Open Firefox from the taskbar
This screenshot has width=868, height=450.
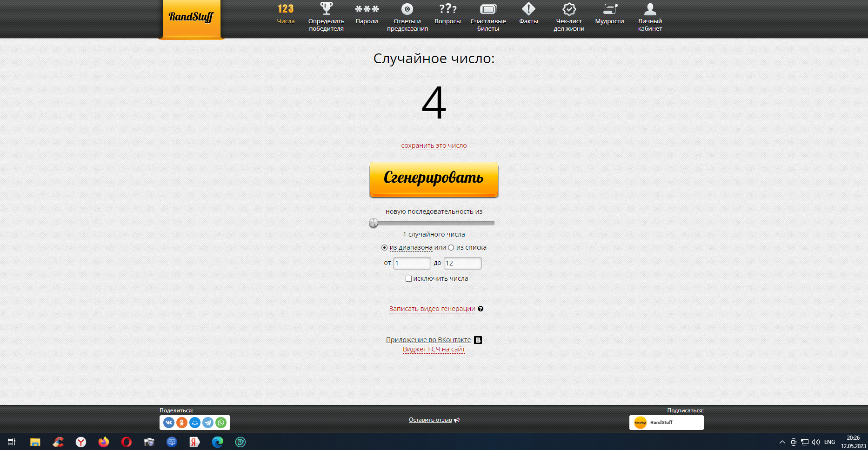point(103,442)
